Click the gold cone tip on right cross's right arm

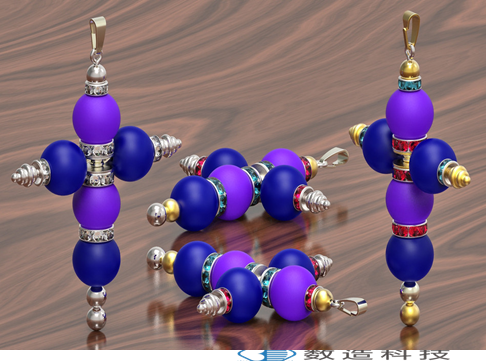[459, 175]
